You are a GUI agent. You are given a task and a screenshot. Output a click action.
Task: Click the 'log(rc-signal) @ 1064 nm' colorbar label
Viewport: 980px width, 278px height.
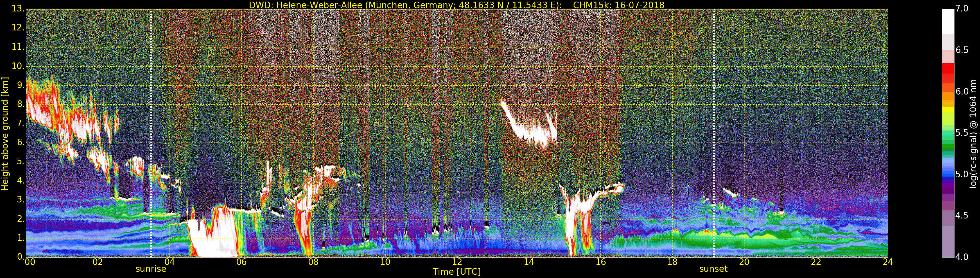click(x=973, y=134)
